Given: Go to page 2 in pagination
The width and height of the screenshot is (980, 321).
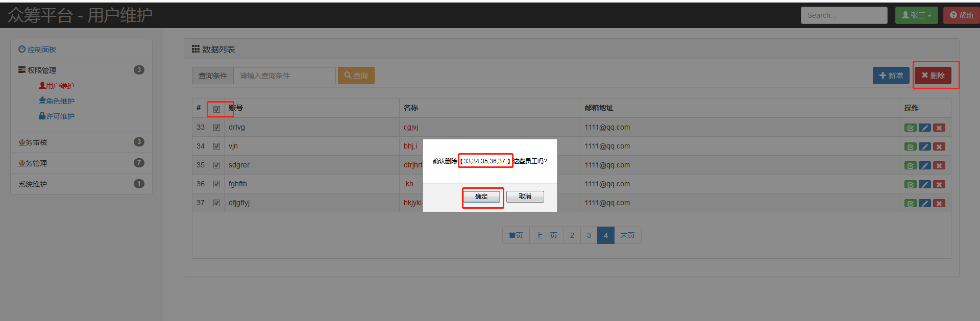Looking at the screenshot, I should point(572,235).
